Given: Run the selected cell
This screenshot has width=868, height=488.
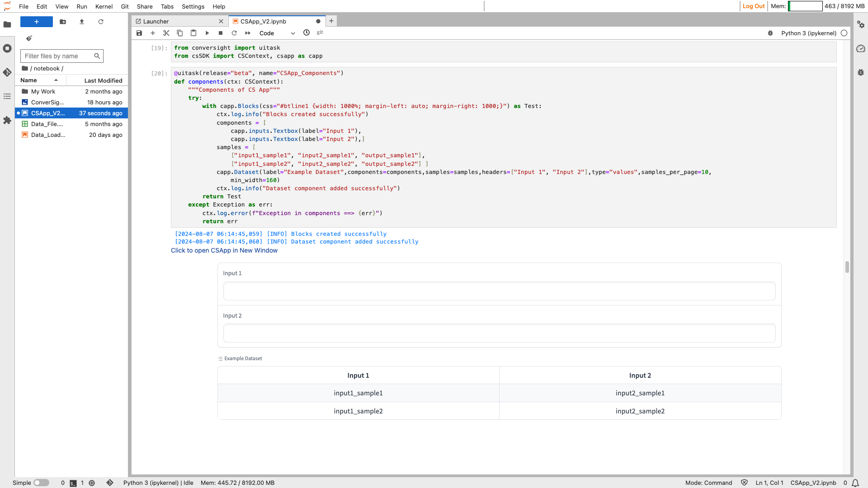Looking at the screenshot, I should click(207, 33).
